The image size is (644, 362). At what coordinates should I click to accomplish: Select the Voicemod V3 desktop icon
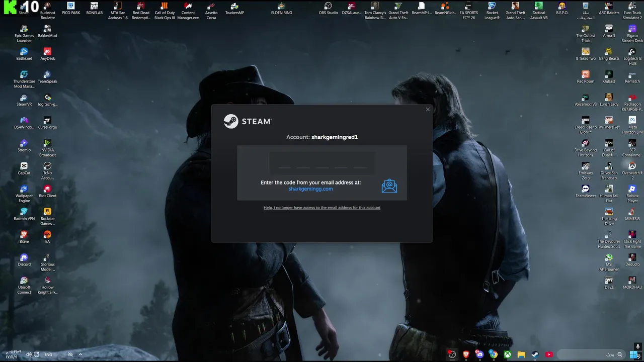(x=586, y=100)
